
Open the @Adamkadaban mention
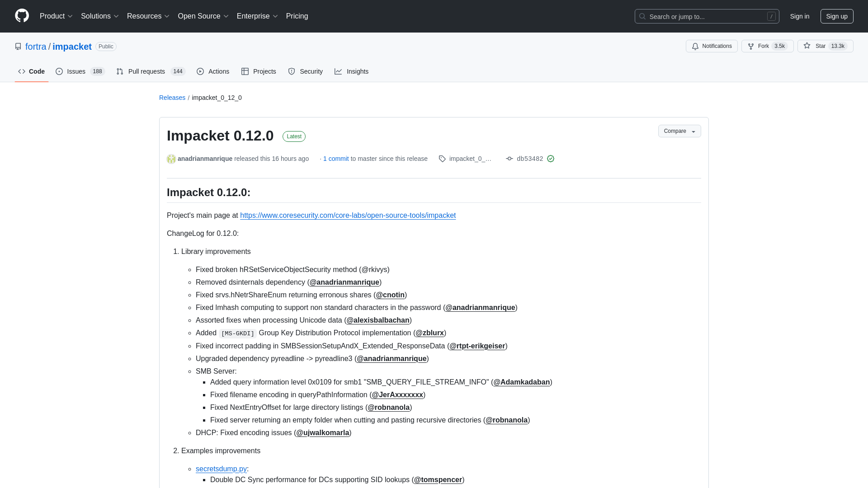pos(521,382)
